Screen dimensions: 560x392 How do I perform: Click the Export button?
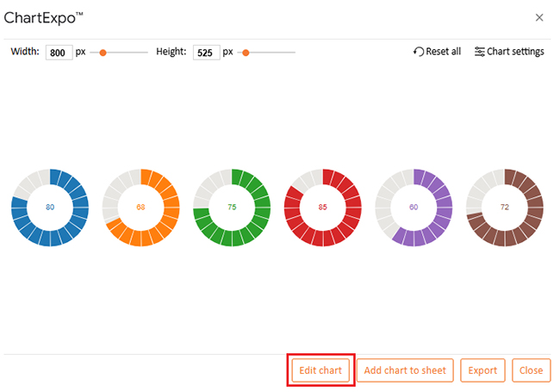click(x=482, y=370)
